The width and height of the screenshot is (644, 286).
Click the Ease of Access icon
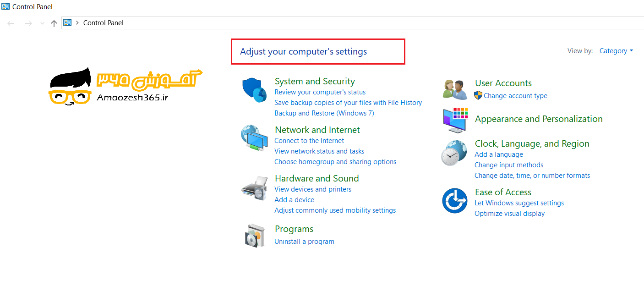click(454, 201)
